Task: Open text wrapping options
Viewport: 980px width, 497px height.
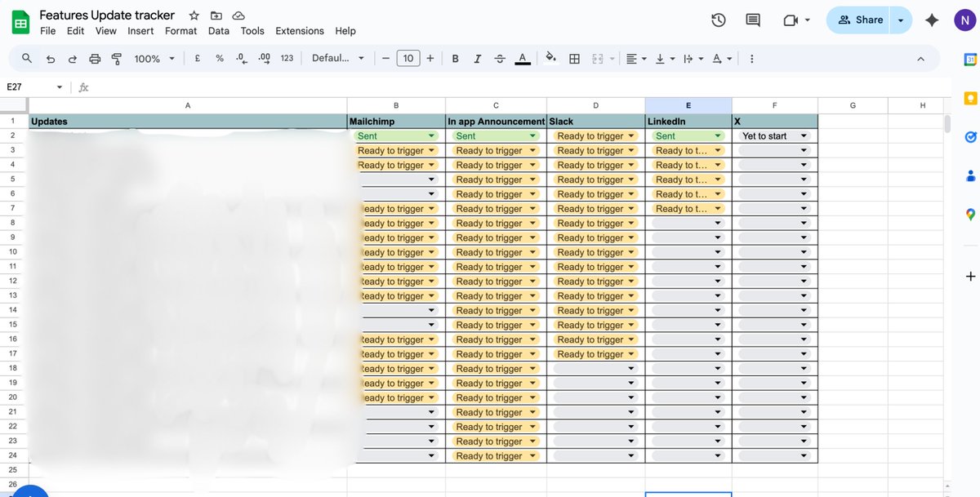Action: click(693, 59)
